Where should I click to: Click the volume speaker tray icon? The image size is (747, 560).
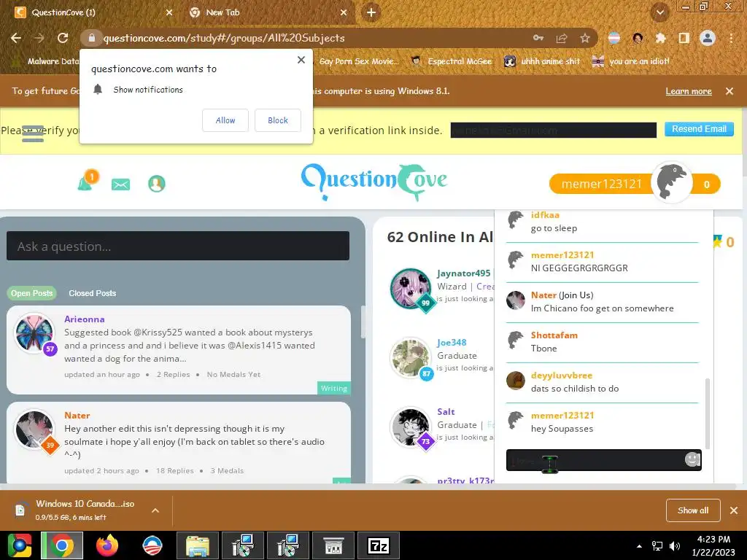click(675, 546)
